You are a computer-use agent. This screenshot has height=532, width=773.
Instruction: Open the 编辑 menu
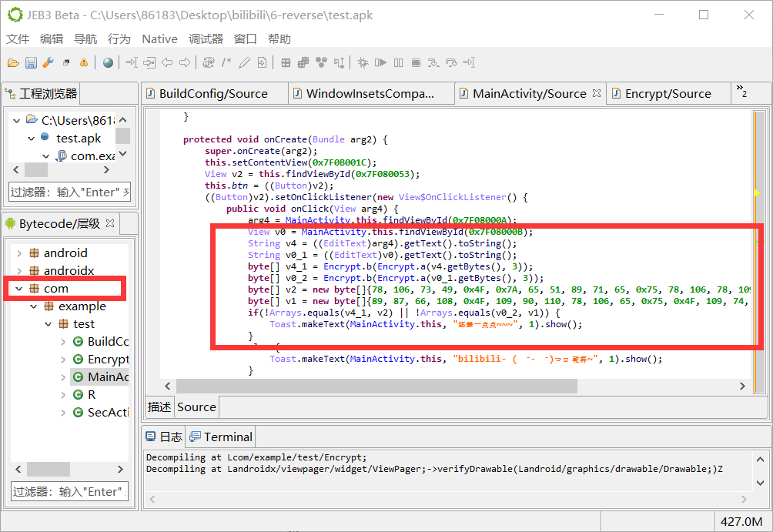[x=52, y=39]
